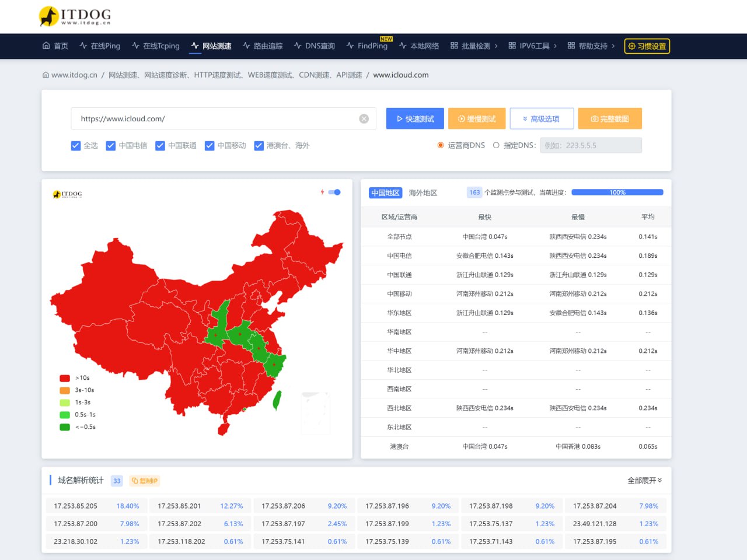Toggle the map switch
The height and width of the screenshot is (560, 747).
tap(334, 192)
